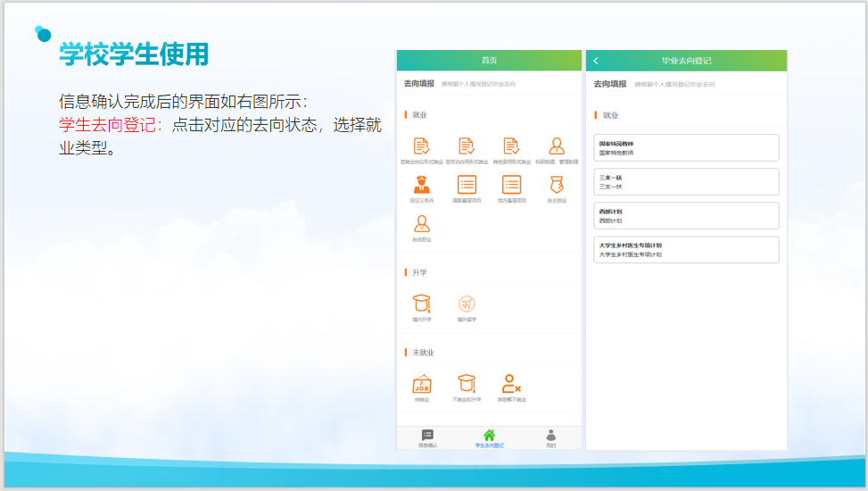The image size is (868, 491).
Task: Open 我的 profile tab
Action: coord(550,437)
